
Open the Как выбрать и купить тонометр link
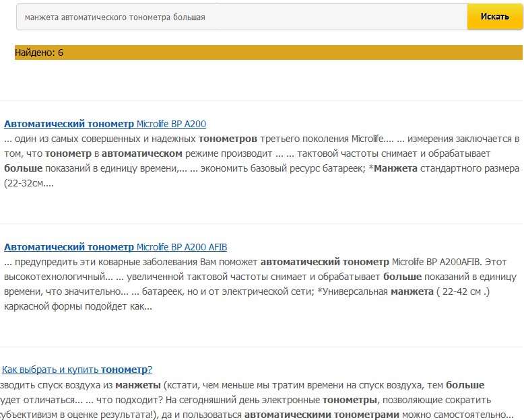77,370
